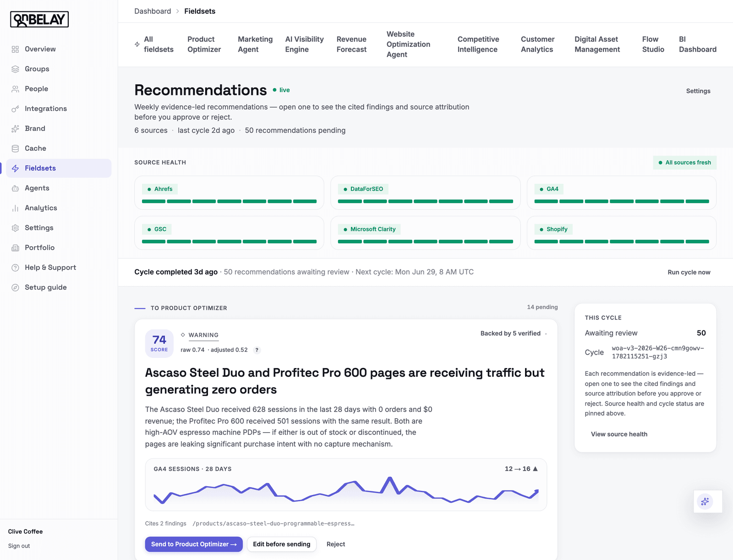Image resolution: width=733 pixels, height=560 pixels.
Task: Click the Shopify source badge
Action: coord(553,229)
